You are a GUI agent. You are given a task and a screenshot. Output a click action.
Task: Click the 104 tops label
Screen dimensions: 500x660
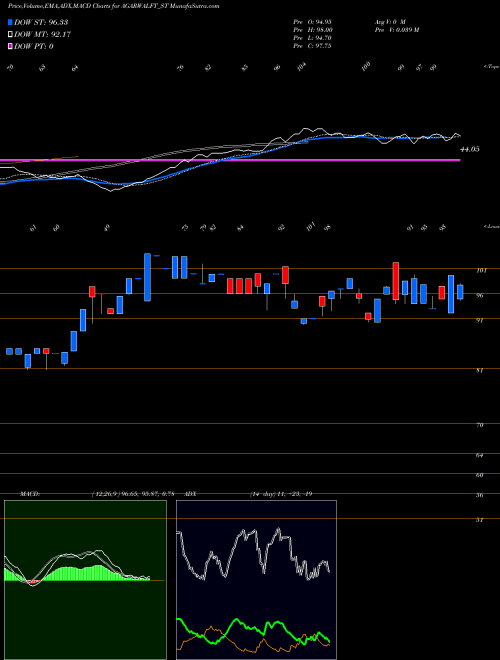click(x=302, y=67)
